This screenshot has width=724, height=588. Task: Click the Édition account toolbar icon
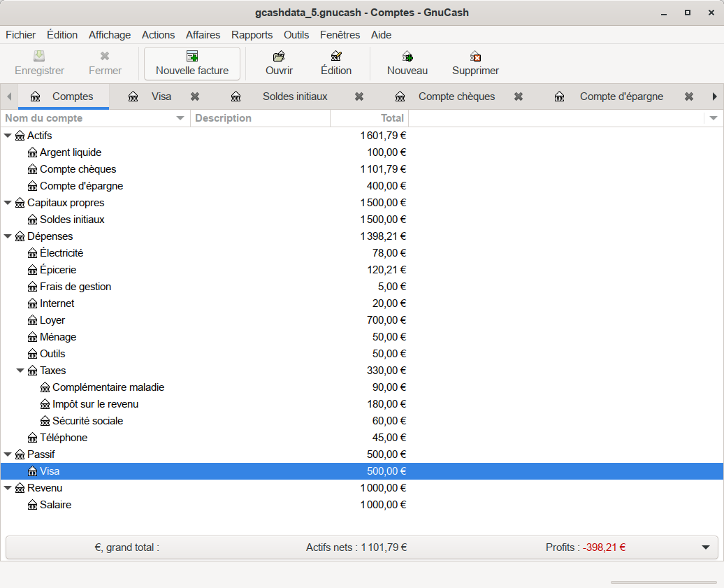click(x=336, y=57)
